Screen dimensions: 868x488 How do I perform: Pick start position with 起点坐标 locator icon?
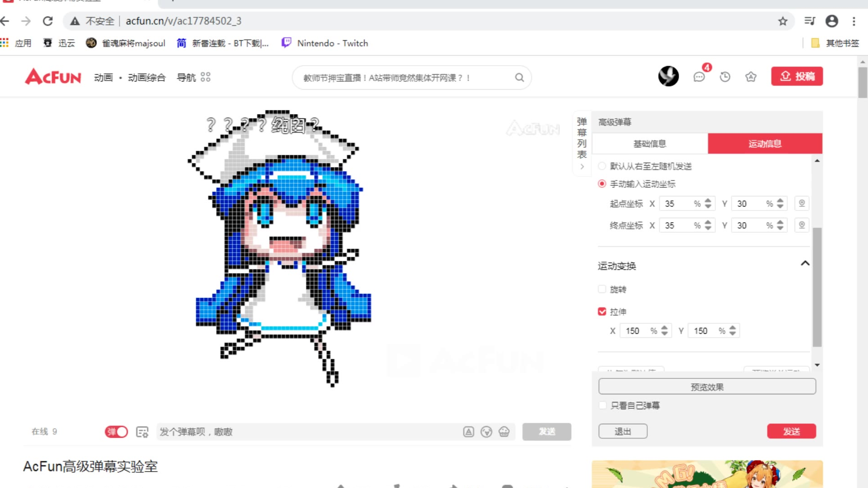(x=801, y=203)
